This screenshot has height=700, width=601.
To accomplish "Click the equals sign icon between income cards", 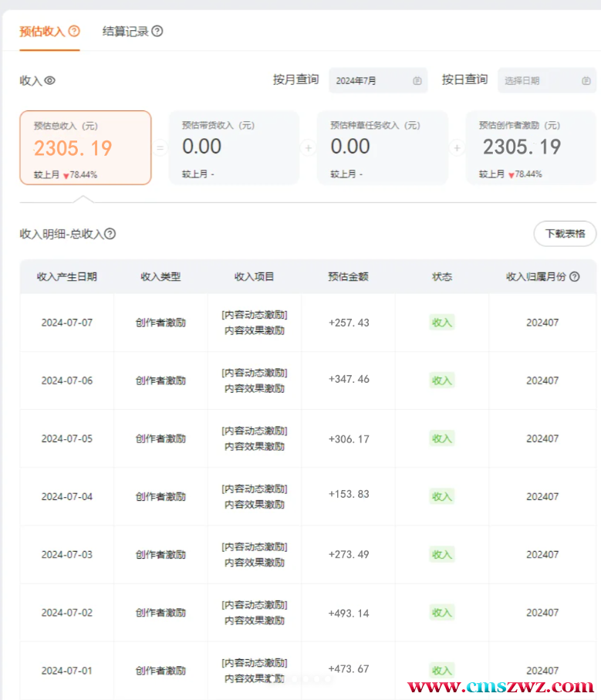I will pyautogui.click(x=160, y=147).
